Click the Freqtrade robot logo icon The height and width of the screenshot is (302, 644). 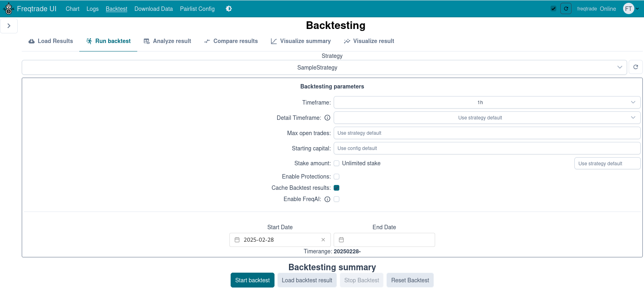[x=8, y=8]
